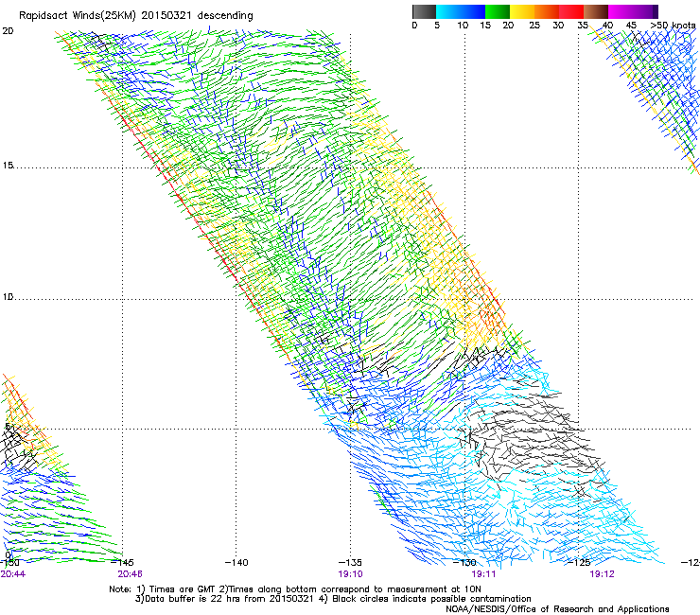Click the longitude label '-125'
The image size is (700, 615).
579,562
